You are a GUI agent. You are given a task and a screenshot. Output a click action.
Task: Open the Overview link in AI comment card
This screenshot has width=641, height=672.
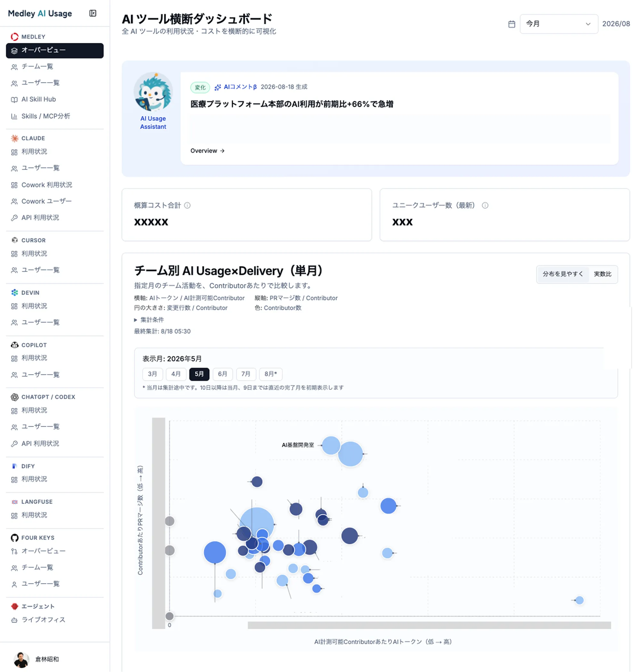click(x=207, y=151)
